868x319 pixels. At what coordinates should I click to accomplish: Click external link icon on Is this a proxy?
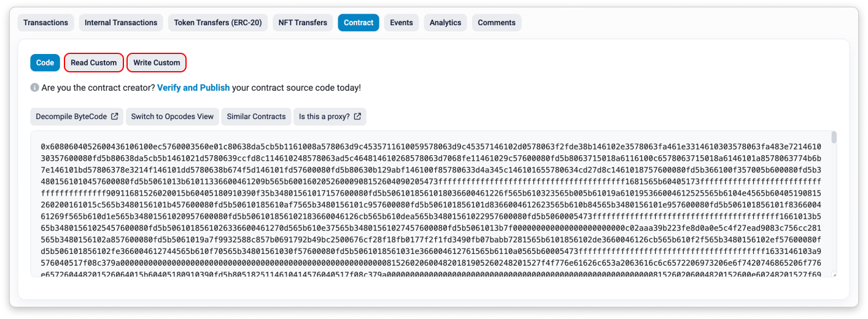tap(358, 117)
